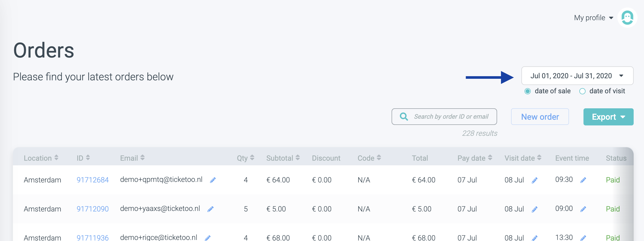Edit visit date of order 91712684

[x=535, y=180]
